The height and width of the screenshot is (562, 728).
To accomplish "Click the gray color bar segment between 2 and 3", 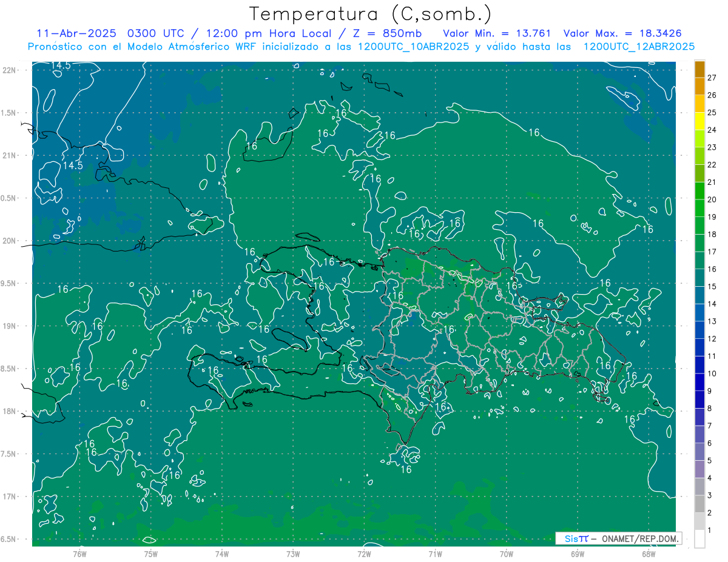I will coord(699,504).
